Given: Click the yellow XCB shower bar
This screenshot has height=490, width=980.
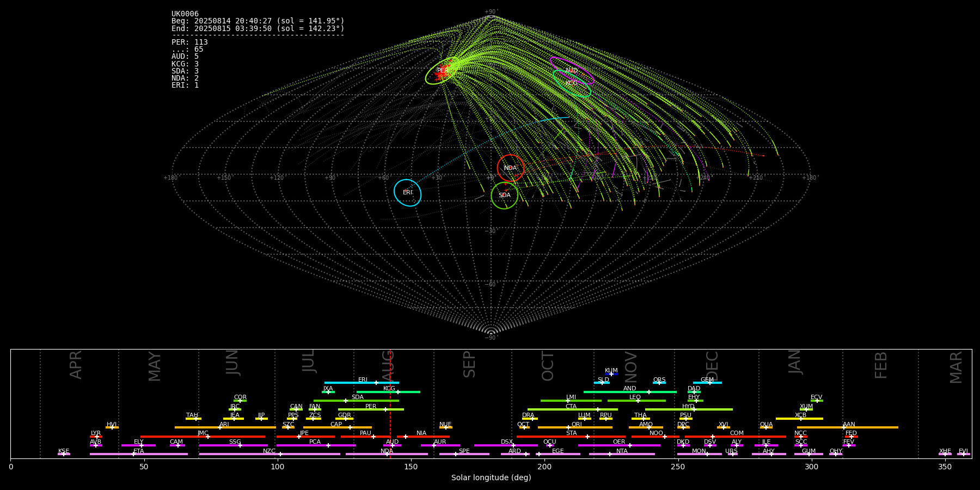Looking at the screenshot, I should [x=799, y=419].
